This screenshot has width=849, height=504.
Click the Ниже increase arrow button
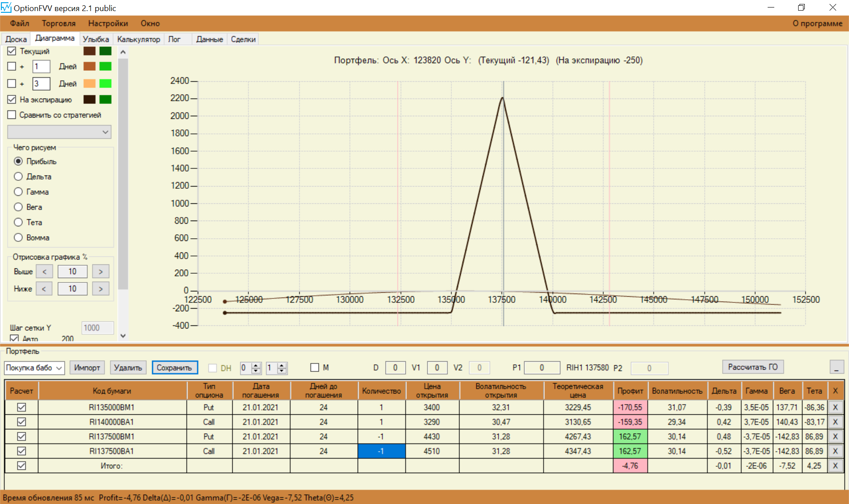[100, 289]
